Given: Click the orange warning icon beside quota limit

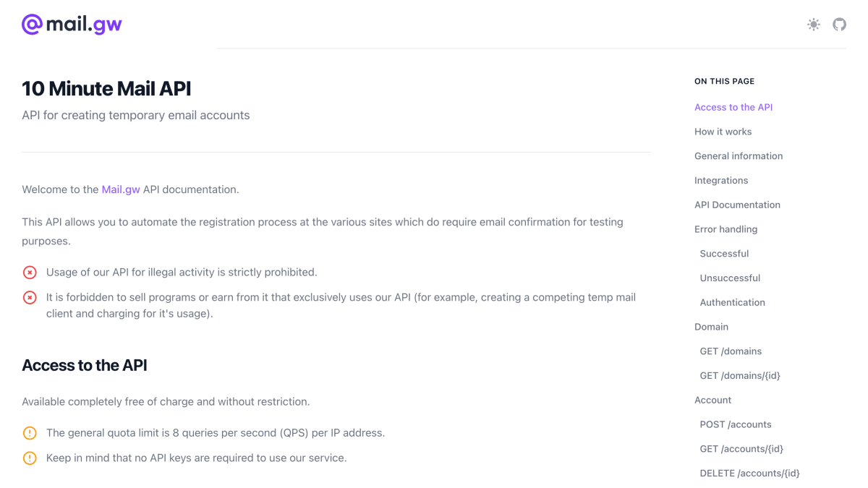Looking at the screenshot, I should 30,433.
